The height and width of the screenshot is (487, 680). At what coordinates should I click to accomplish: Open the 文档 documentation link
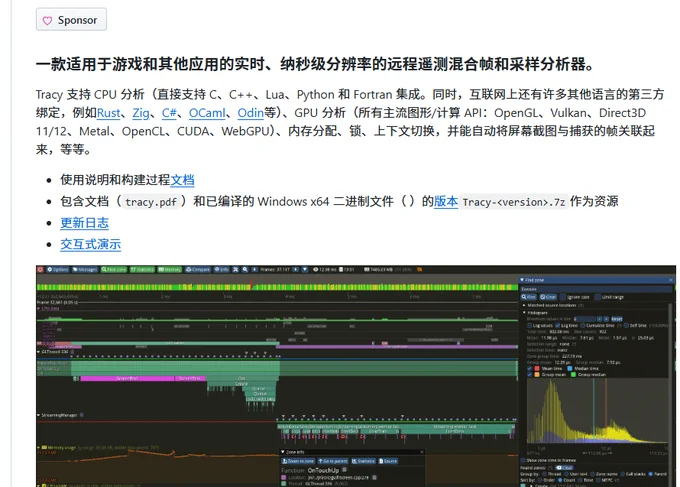tap(182, 180)
